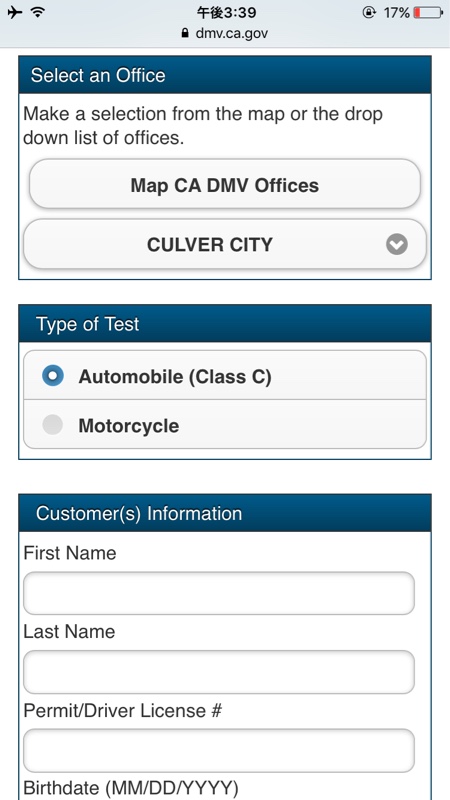Select the Automobile (Class C) radio button
The height and width of the screenshot is (800, 450).
53,376
